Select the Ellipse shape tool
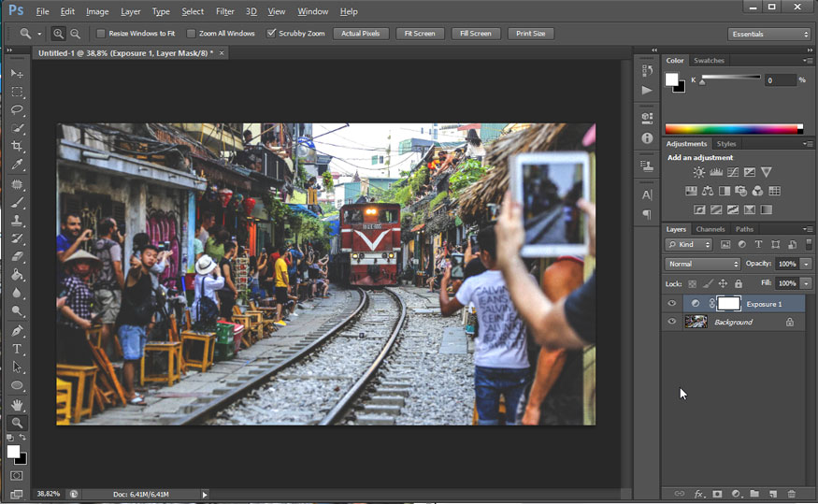Screen dimensions: 818x504 coord(17,385)
